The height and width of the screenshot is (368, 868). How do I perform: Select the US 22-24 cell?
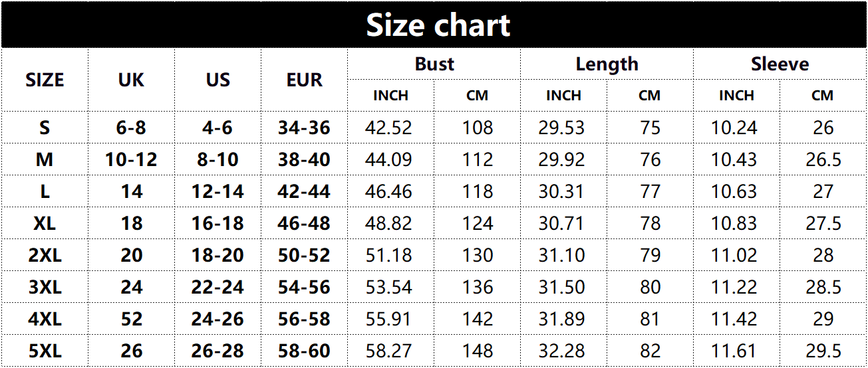pos(217,287)
